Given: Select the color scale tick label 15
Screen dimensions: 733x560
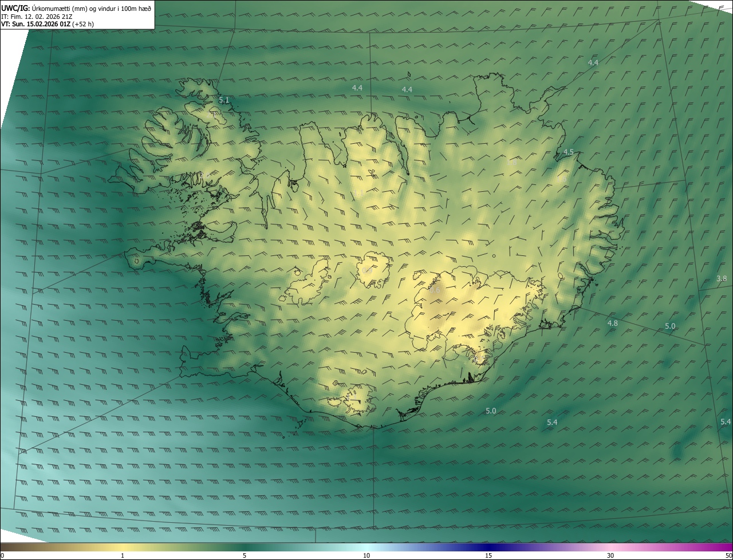Looking at the screenshot, I should (x=488, y=555).
